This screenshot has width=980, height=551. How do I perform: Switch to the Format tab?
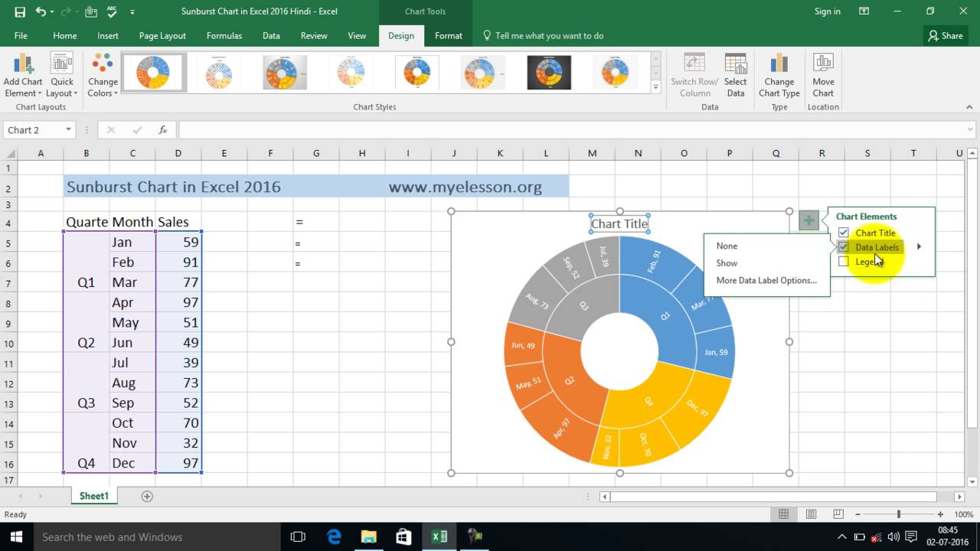tap(449, 36)
